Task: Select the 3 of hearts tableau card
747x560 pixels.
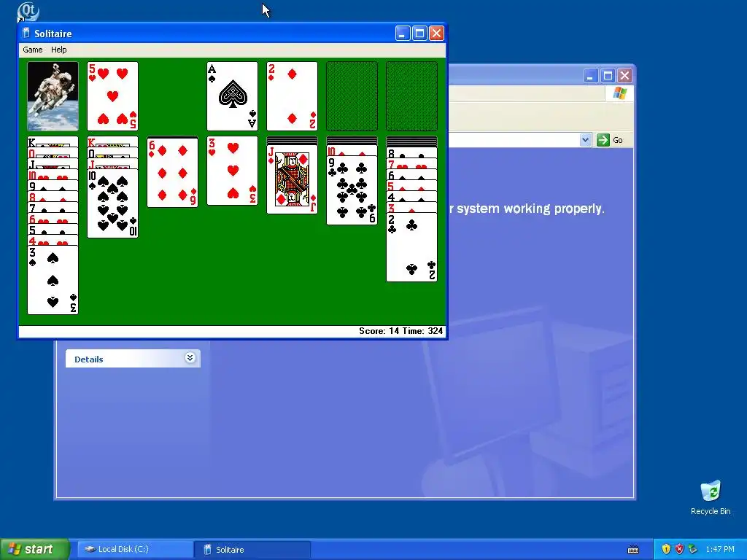Action: (x=233, y=171)
